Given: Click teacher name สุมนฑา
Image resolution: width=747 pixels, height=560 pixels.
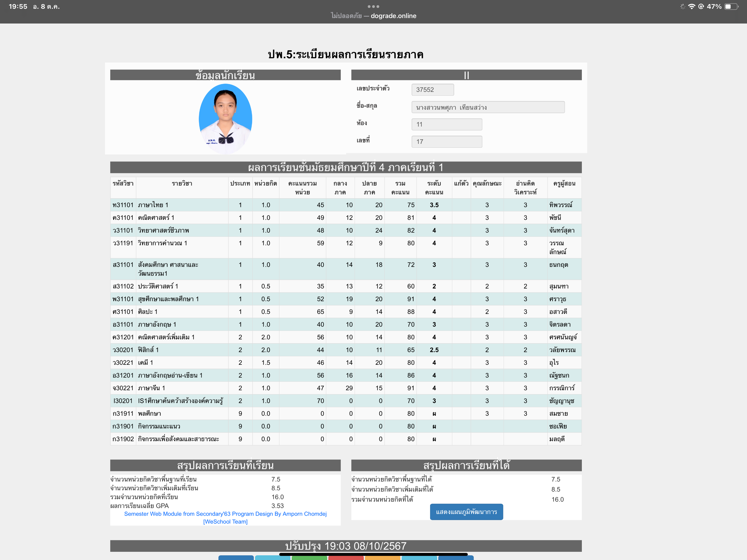Looking at the screenshot, I should coord(559,286).
